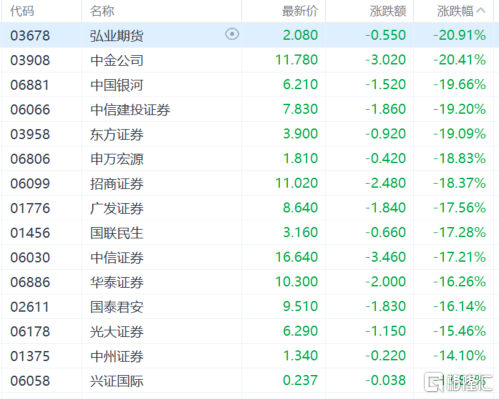The height and width of the screenshot is (399, 499).
Task: Click the -17.56% value for 广发证券
Action: point(460,208)
